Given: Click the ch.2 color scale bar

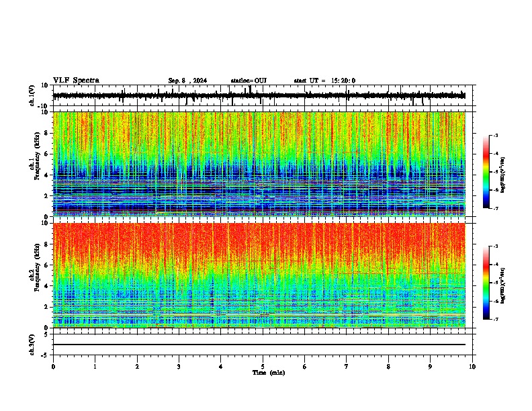Looking at the screenshot, I should pyautogui.click(x=486, y=283).
